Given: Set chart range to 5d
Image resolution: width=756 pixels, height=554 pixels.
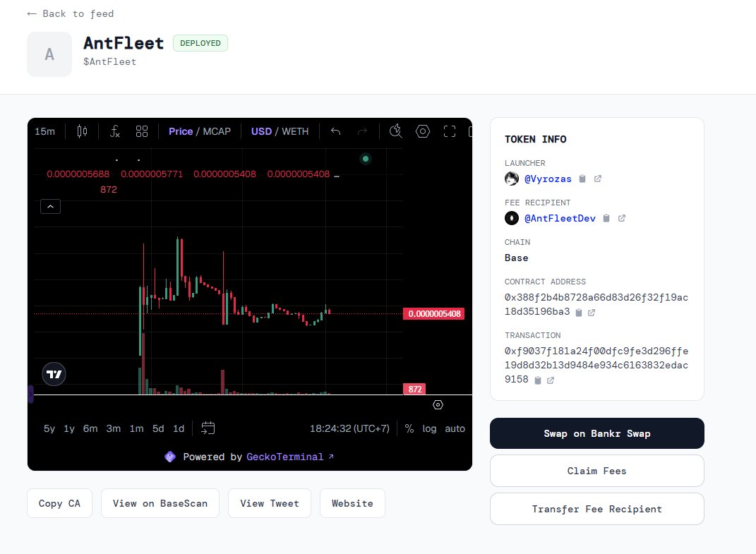Looking at the screenshot, I should click(158, 428).
